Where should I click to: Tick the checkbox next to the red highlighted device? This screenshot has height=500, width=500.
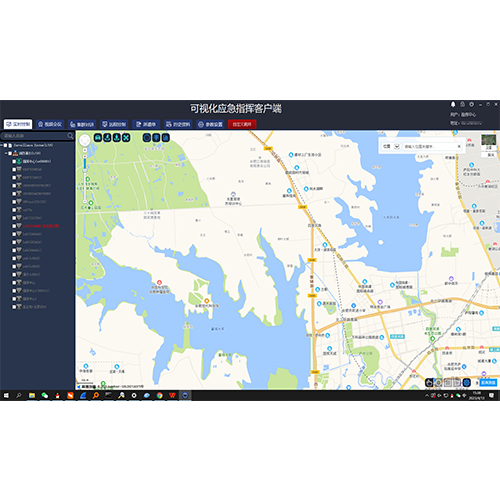pos(14,226)
